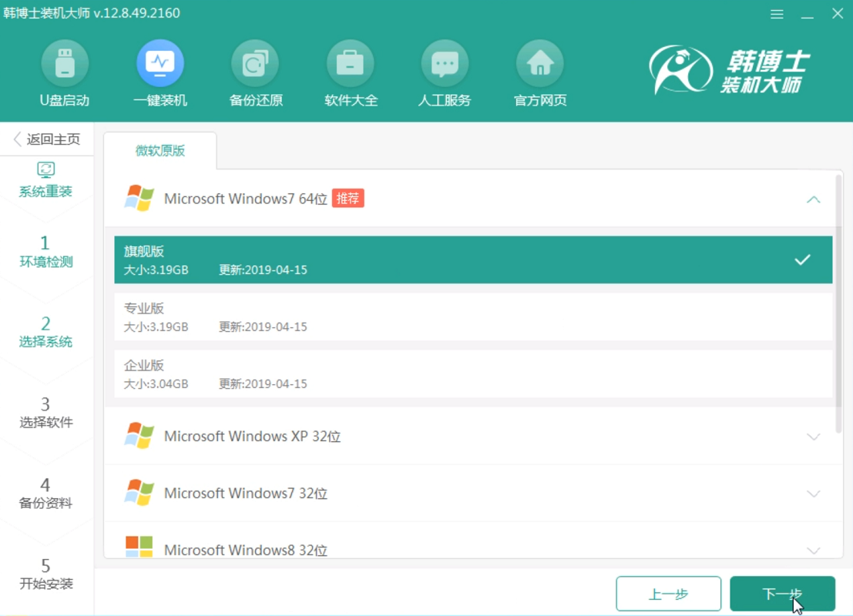Image resolution: width=853 pixels, height=616 pixels.
Task: Click the Windows8 32位 tile logo
Action: click(139, 547)
